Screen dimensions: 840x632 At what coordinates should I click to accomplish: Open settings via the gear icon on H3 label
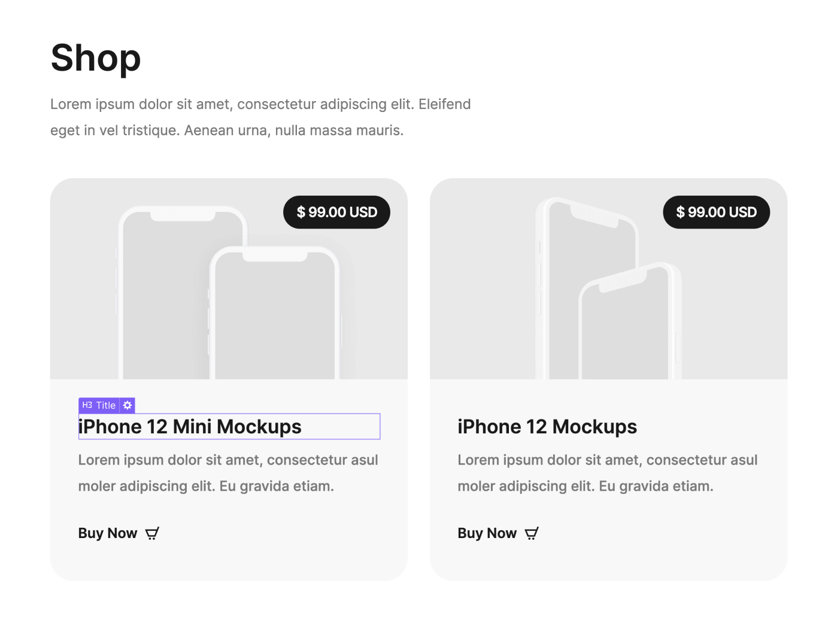127,405
